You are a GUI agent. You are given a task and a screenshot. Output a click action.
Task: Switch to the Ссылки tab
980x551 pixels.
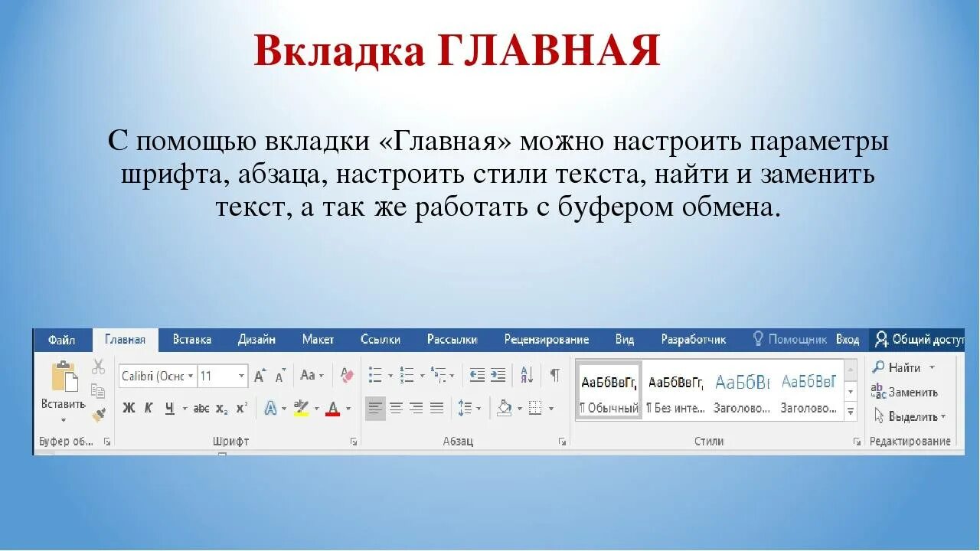point(381,340)
